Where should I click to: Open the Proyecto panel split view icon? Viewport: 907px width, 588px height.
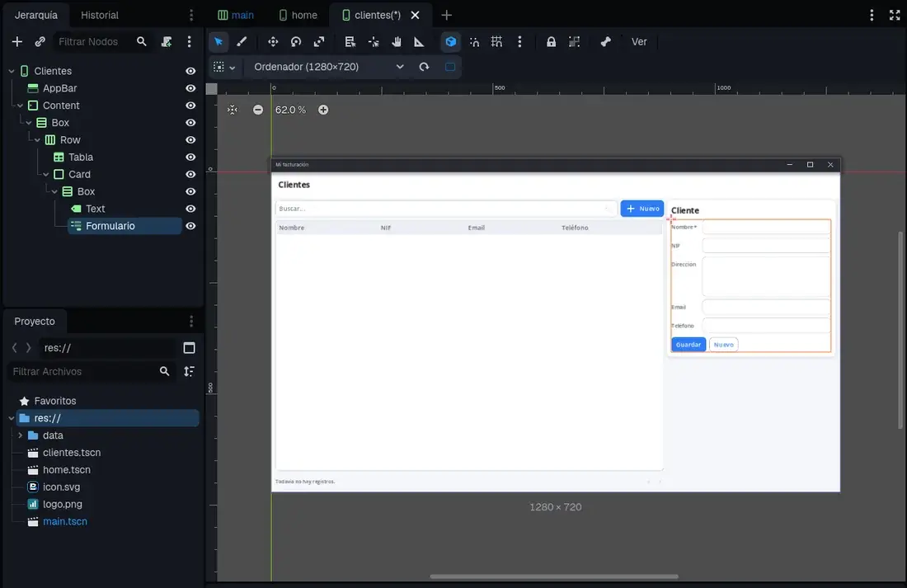coord(189,348)
